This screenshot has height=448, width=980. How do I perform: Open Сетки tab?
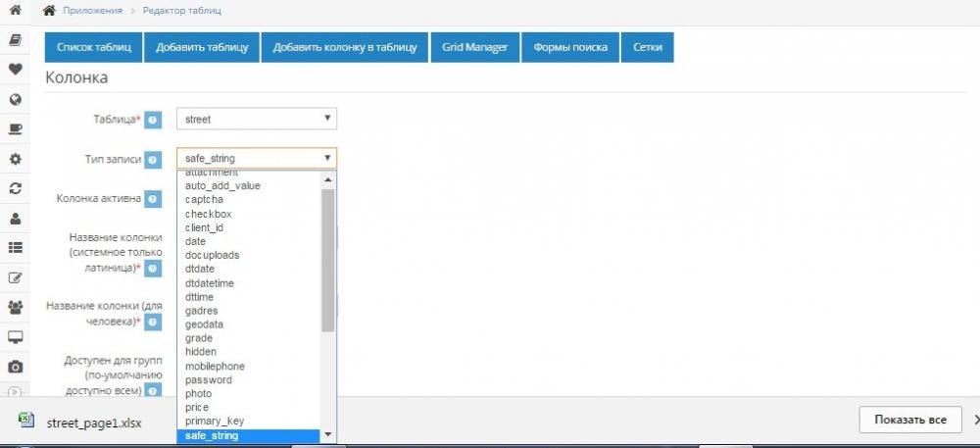(648, 47)
